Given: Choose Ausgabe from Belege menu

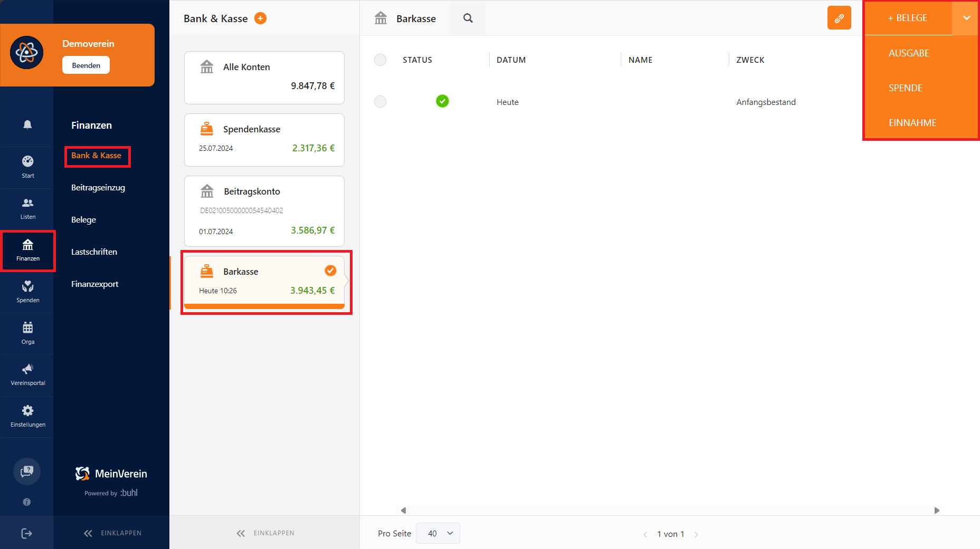Looking at the screenshot, I should pos(909,53).
